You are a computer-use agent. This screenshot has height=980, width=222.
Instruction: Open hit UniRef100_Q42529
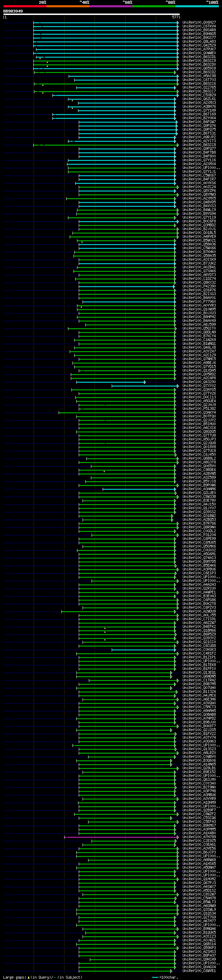click(199, 45)
